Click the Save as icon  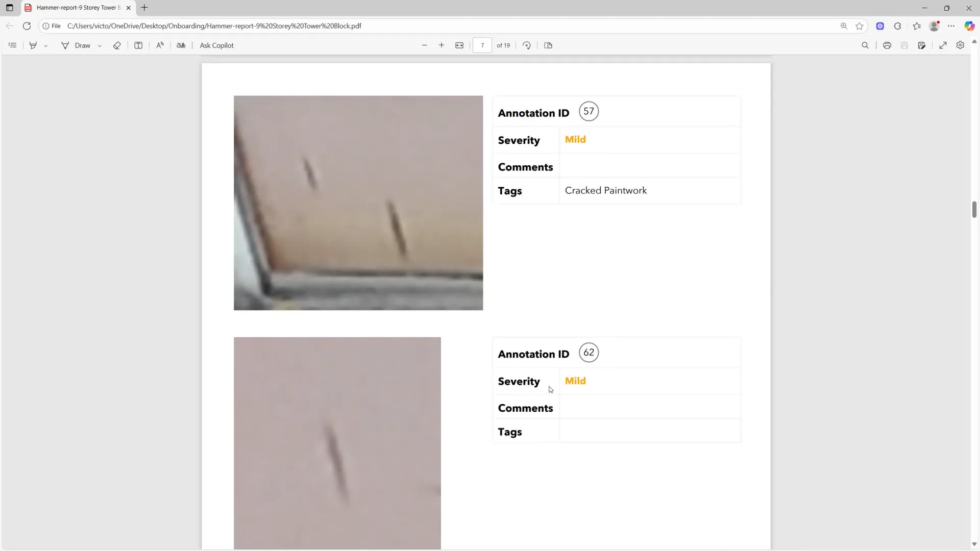click(922, 45)
